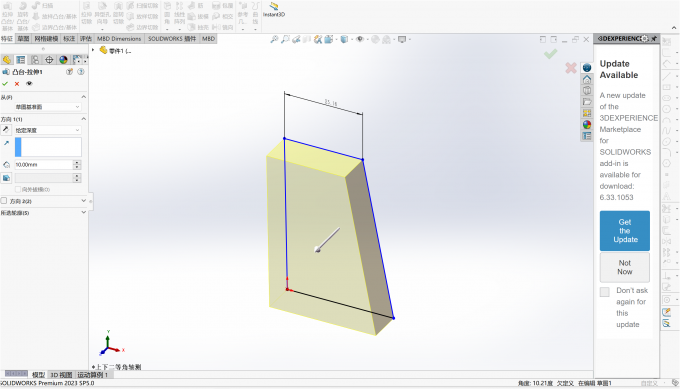
Task: Click the draft on/off icon
Action: pyautogui.click(x=6, y=178)
